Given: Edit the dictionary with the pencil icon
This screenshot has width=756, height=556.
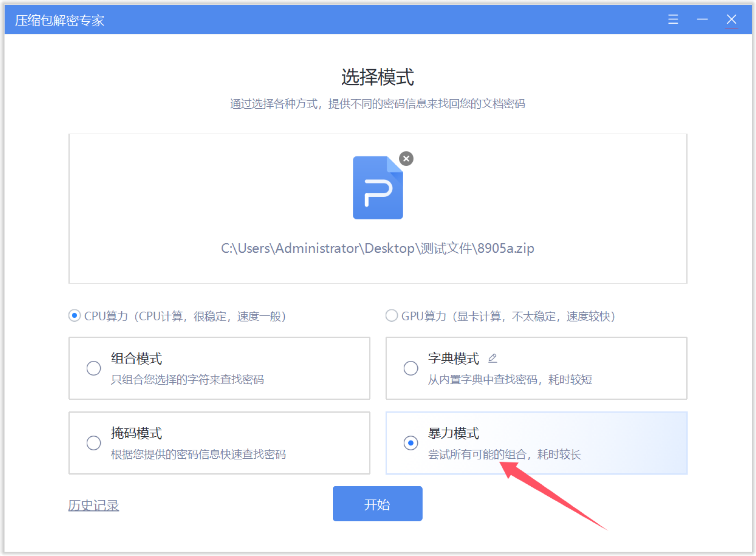Looking at the screenshot, I should tap(493, 358).
